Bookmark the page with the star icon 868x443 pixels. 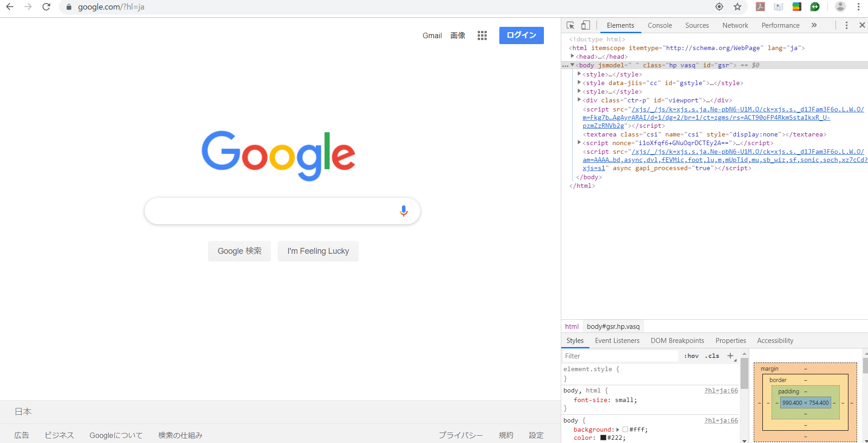click(x=737, y=7)
